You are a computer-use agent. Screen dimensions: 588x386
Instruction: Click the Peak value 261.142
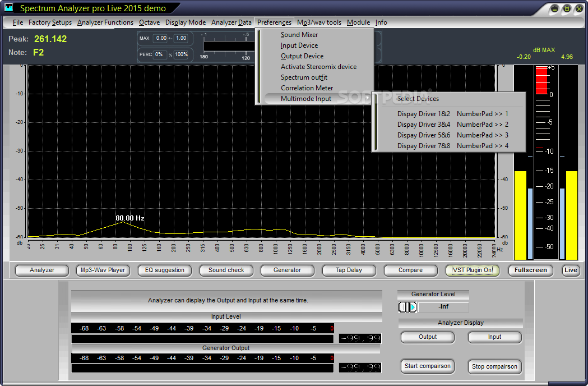pos(50,39)
